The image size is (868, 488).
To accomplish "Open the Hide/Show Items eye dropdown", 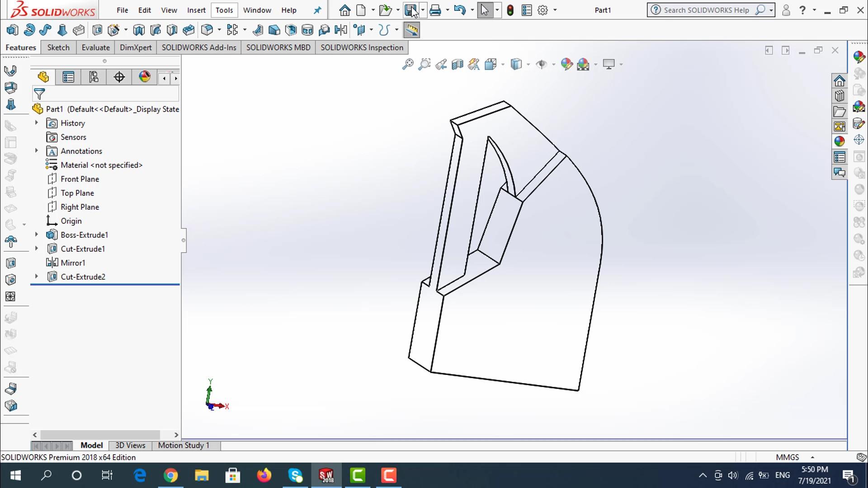I will (553, 65).
